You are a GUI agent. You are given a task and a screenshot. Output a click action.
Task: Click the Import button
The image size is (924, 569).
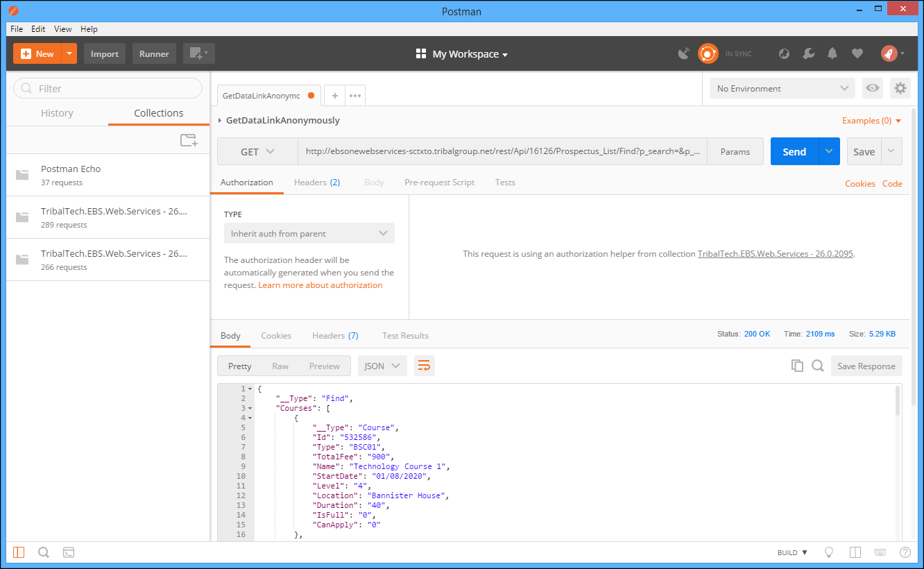coord(105,53)
